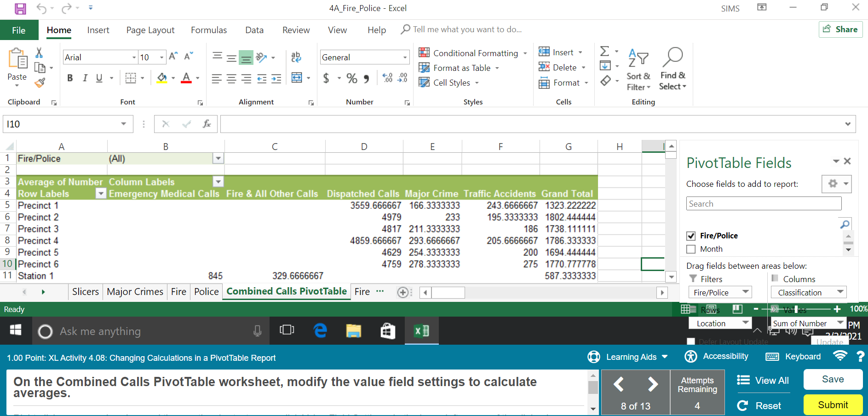
Task: Open the Classification column field dropdown
Action: (x=840, y=292)
